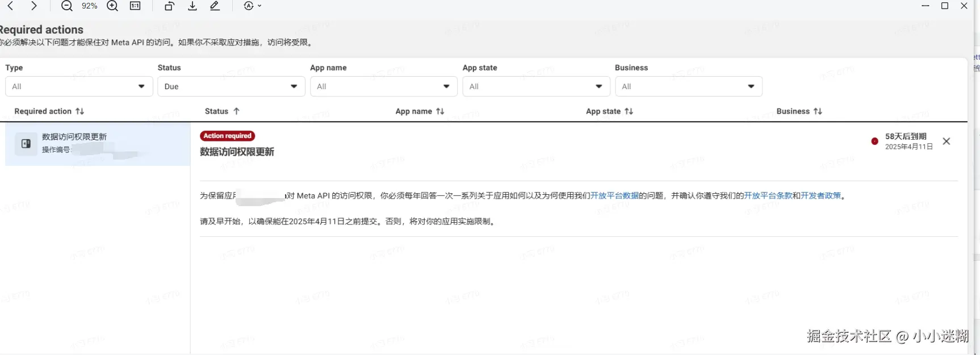980x355 pixels.
Task: Show actual size 1:1 icon
Action: (x=135, y=6)
